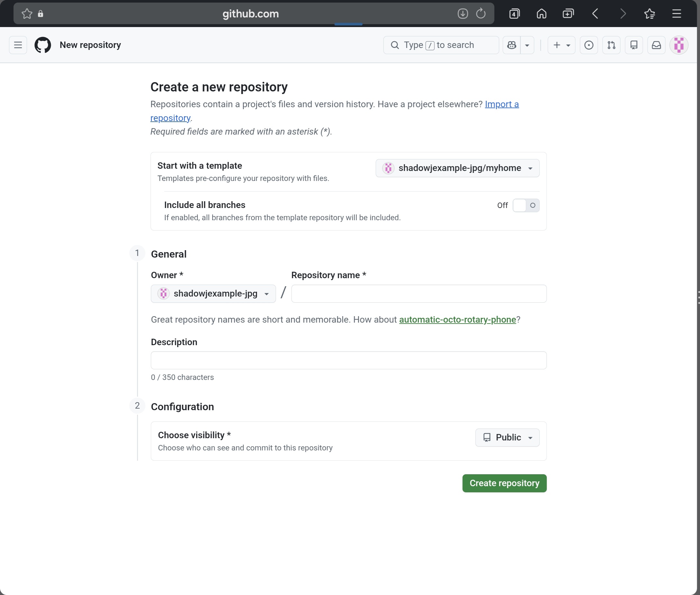The width and height of the screenshot is (700, 595).
Task: Open the Public visibility dropdown
Action: [507, 438]
